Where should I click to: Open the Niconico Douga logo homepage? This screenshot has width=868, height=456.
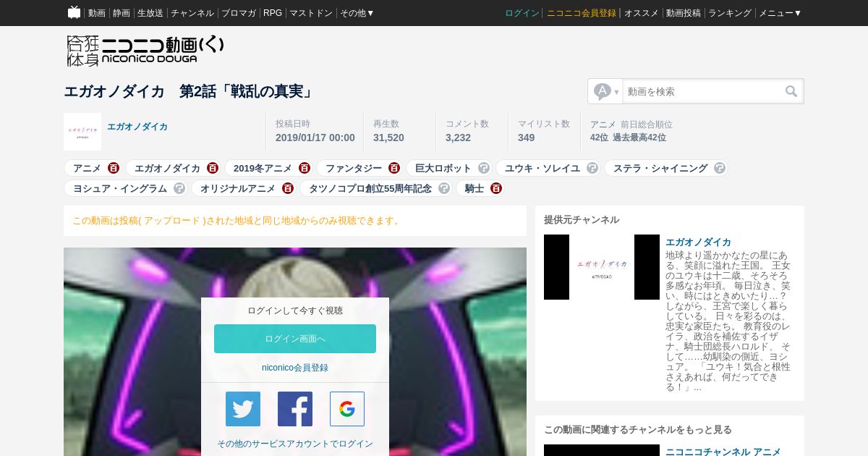coord(145,51)
